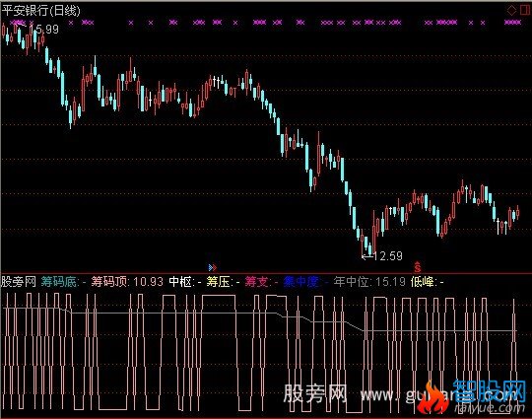Click the 年中位: 15.19 value

[369, 282]
